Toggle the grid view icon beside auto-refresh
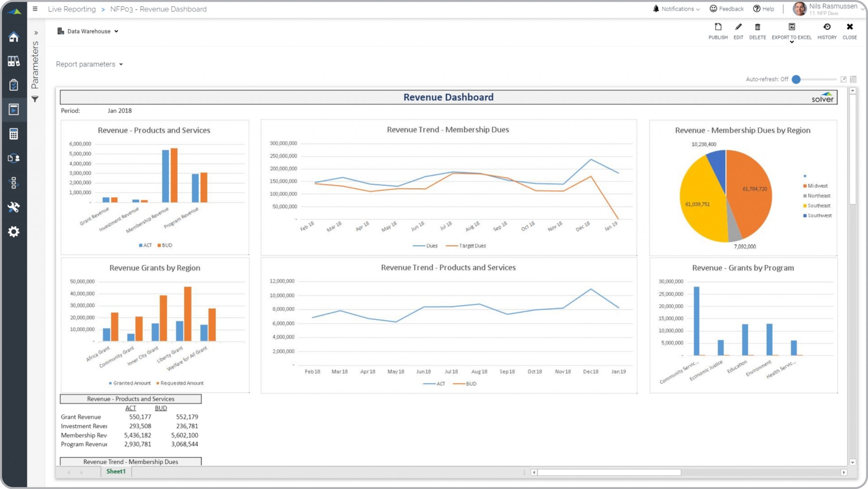The height and width of the screenshot is (489, 868). 853,79
